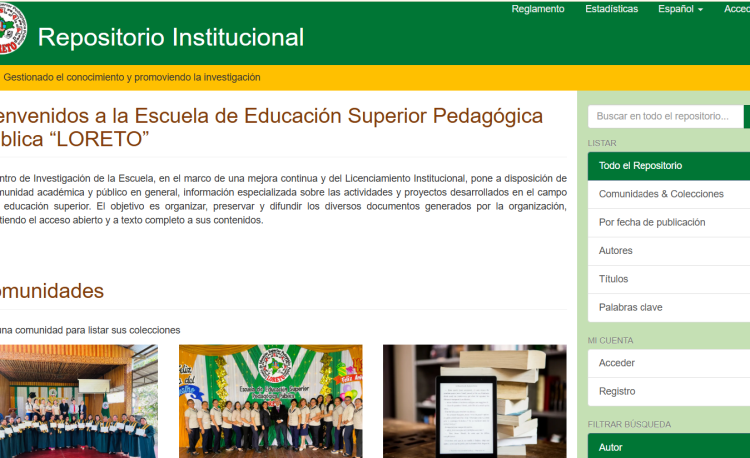Expand the Español language dropdown
Image resolution: width=750 pixels, height=458 pixels.
click(x=680, y=9)
